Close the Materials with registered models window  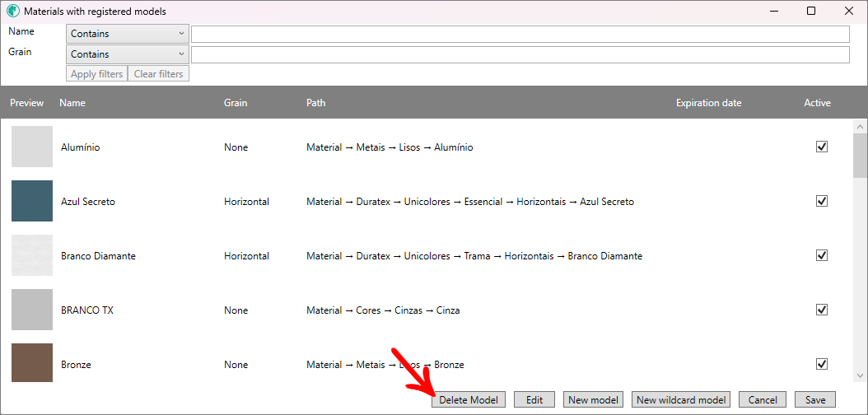pyautogui.click(x=848, y=11)
